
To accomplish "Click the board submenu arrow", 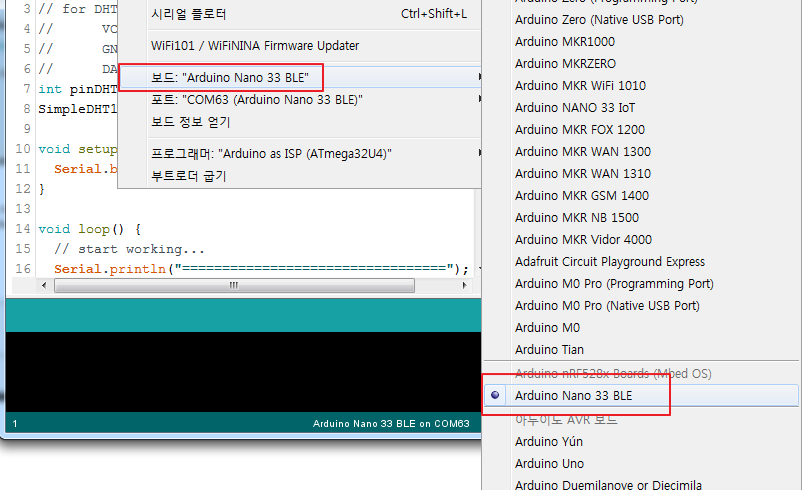I will (479, 77).
